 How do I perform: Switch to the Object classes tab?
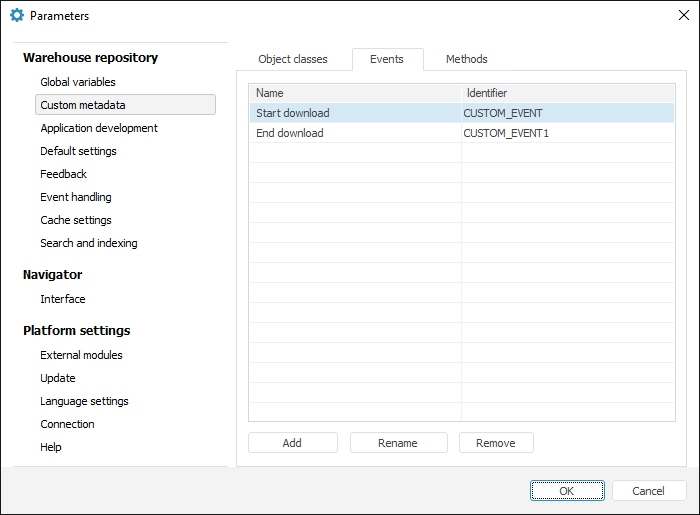(x=292, y=59)
